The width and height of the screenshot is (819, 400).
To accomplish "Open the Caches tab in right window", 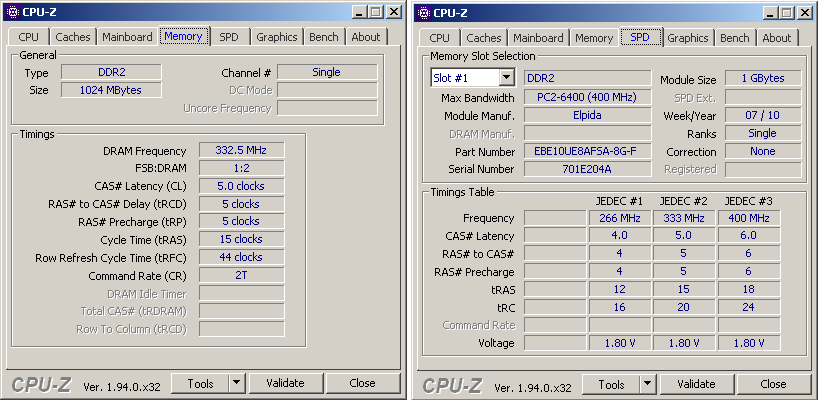I will point(484,38).
